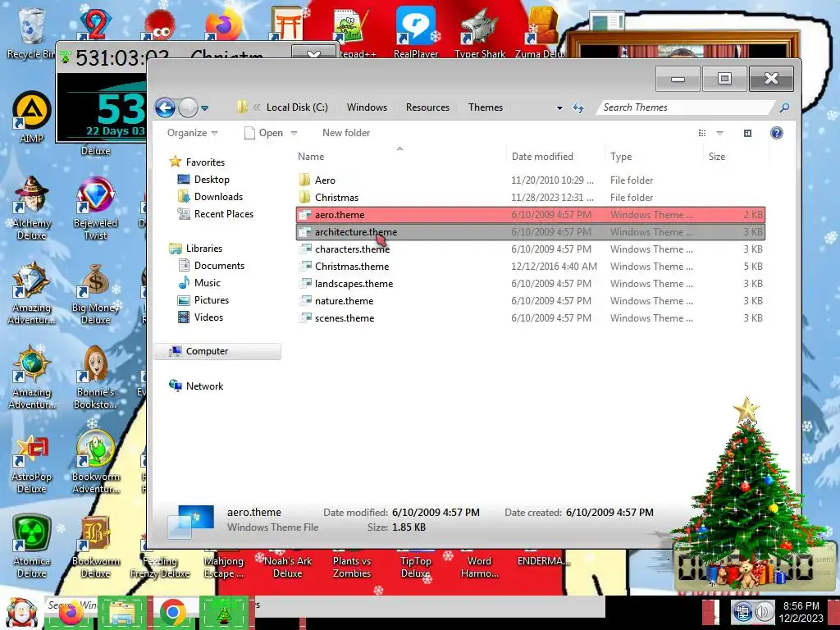Click the Windows breadcrumb segment
Screen dimensions: 840x630
point(367,107)
